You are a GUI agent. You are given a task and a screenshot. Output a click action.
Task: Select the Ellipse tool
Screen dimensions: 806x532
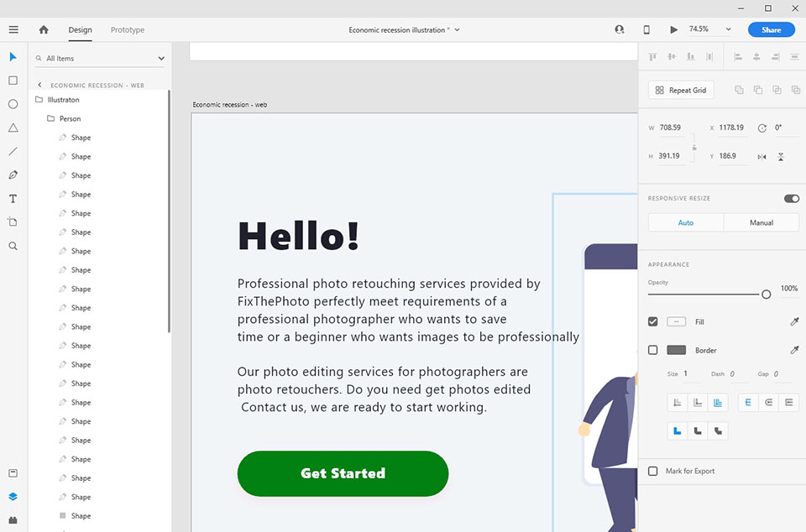click(13, 104)
